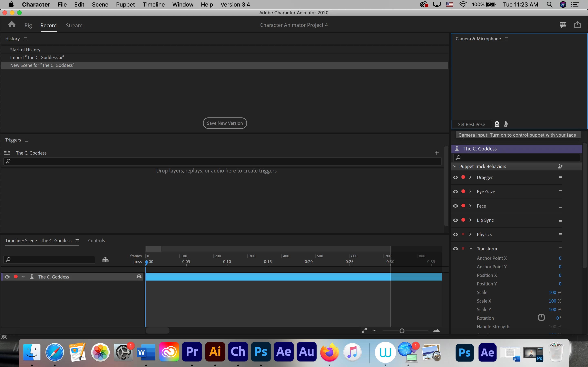Click Save New Version button
The height and width of the screenshot is (367, 588).
click(x=225, y=123)
